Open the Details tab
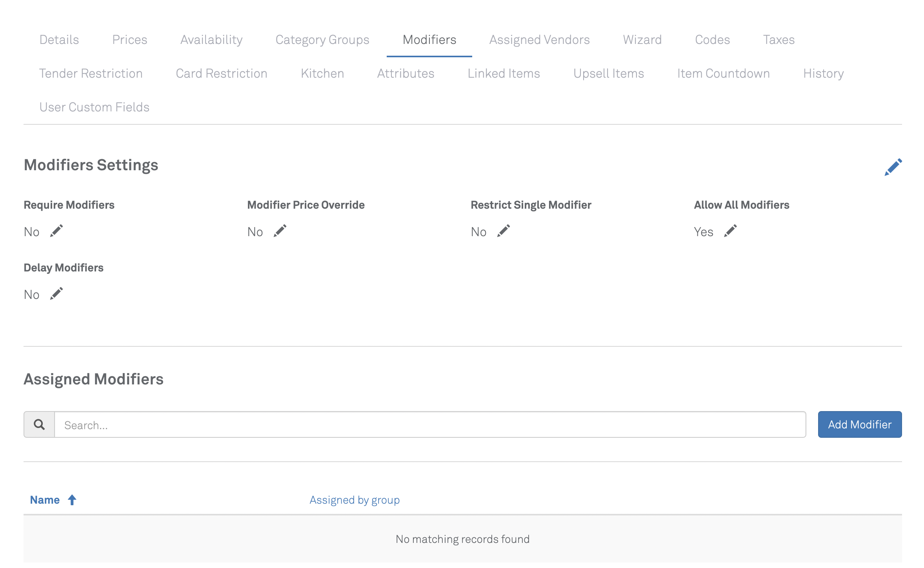The width and height of the screenshot is (924, 568). pos(59,40)
